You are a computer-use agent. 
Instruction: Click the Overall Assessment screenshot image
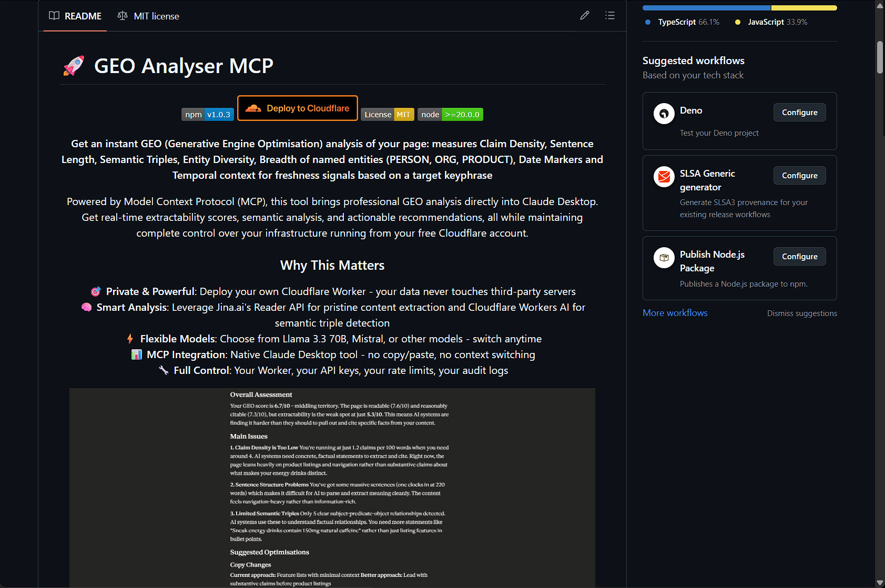pyautogui.click(x=332, y=488)
